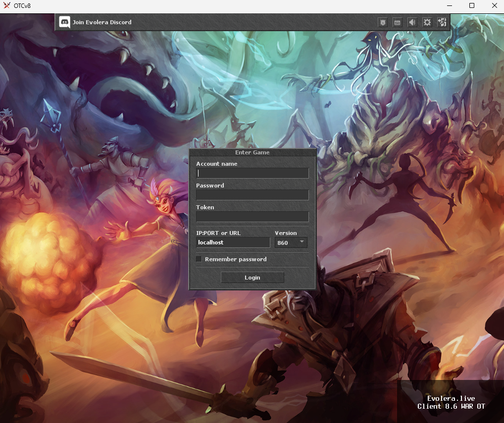This screenshot has height=423, width=504.
Task: Open the terminal console icon
Action: pos(398,22)
